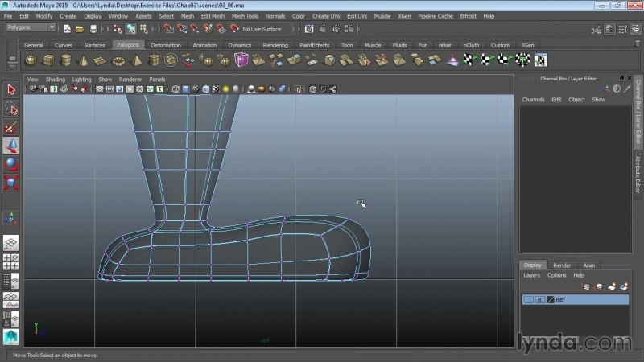Screen dimensions: 644x362
Task: Create a polygon pyramid from the shelf
Action: [x=136, y=61]
